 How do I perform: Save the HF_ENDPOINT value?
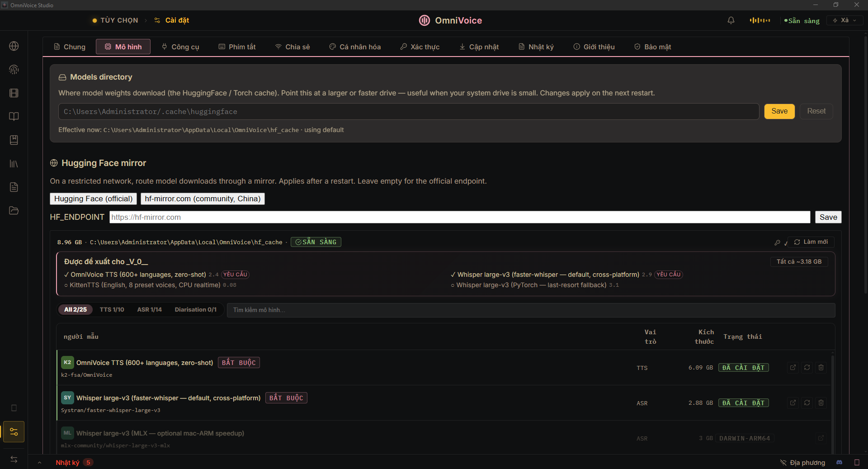pyautogui.click(x=828, y=217)
